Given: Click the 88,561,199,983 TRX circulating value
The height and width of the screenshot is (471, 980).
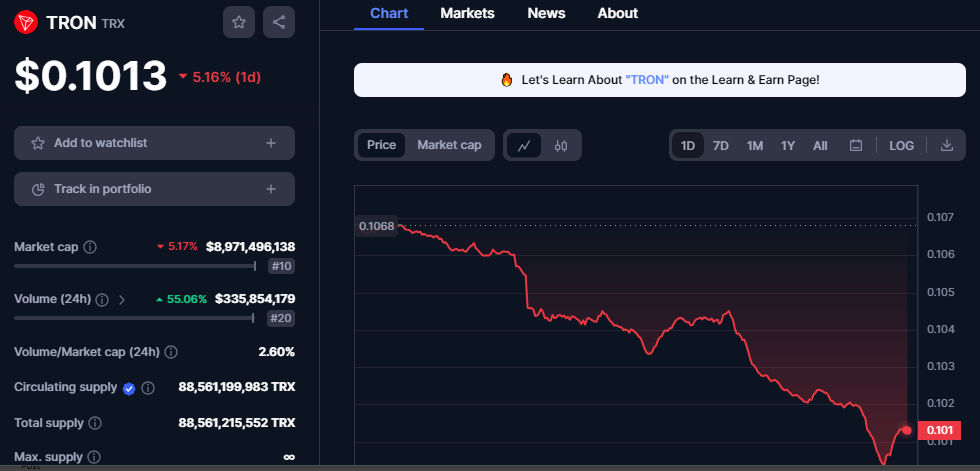Looking at the screenshot, I should [237, 387].
